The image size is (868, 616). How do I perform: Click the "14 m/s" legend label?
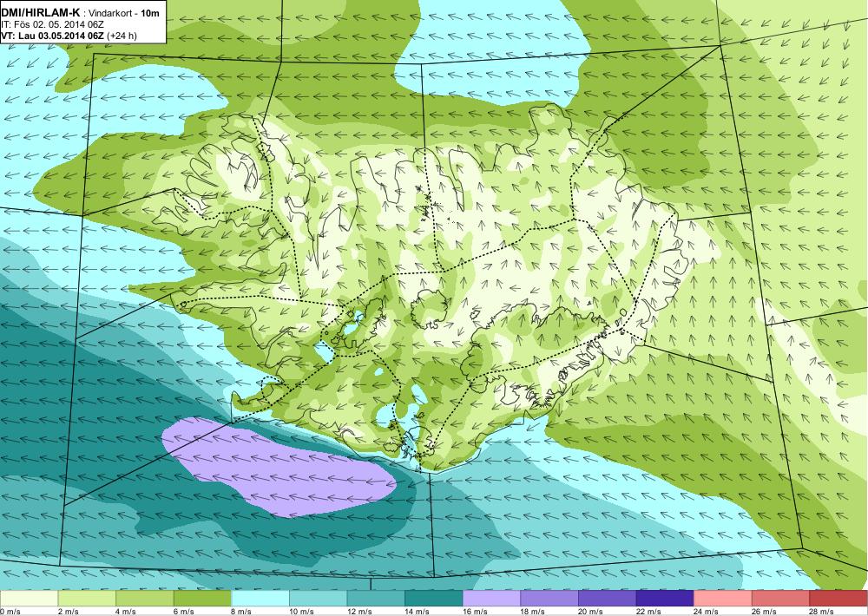tap(418, 612)
